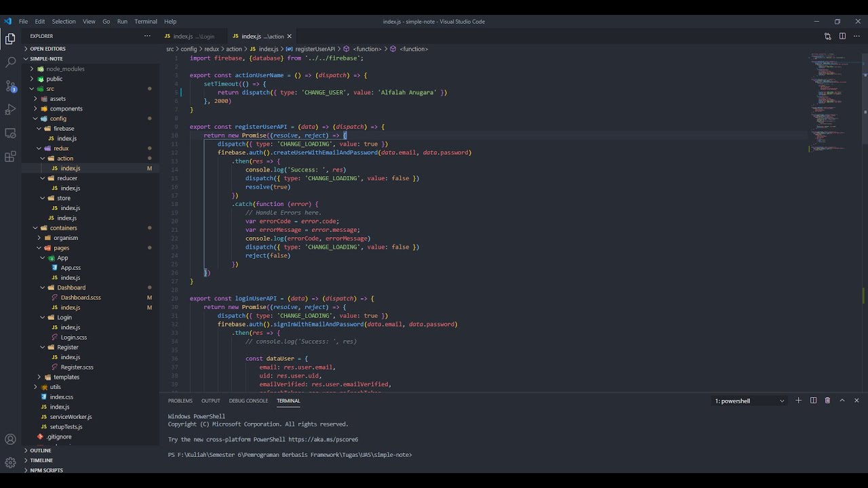Split the editor to the right
868x488 pixels.
(842, 36)
